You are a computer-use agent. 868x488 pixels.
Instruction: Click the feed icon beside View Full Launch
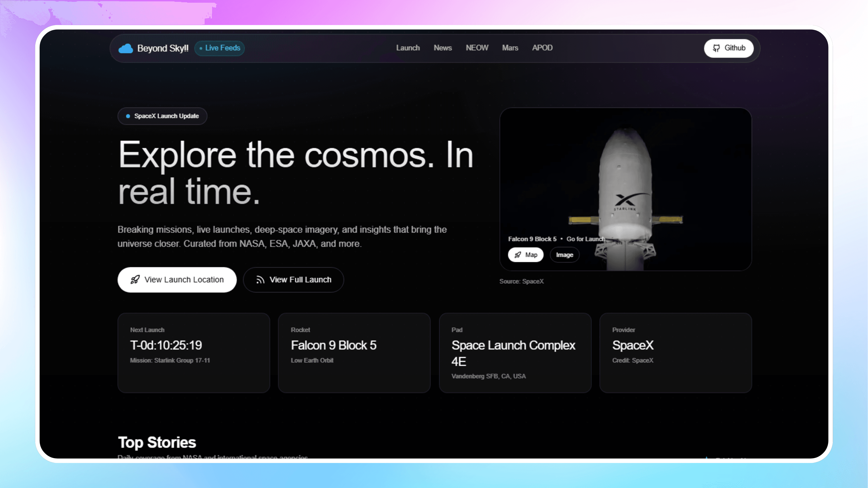tap(260, 280)
